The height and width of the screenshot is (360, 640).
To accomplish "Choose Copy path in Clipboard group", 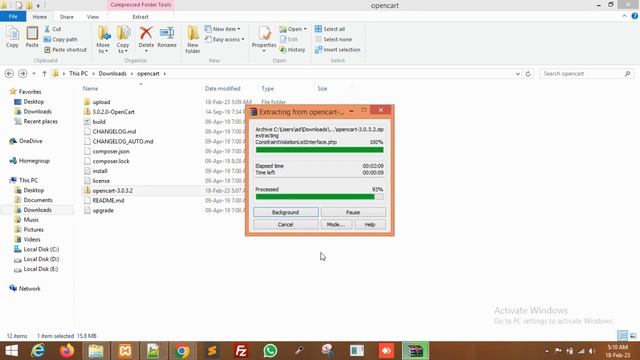I will pos(60,39).
